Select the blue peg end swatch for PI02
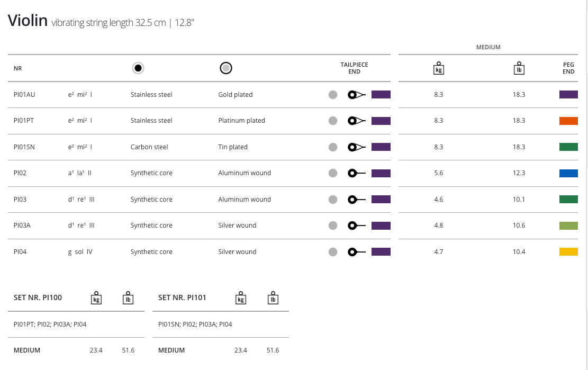 pyautogui.click(x=568, y=173)
